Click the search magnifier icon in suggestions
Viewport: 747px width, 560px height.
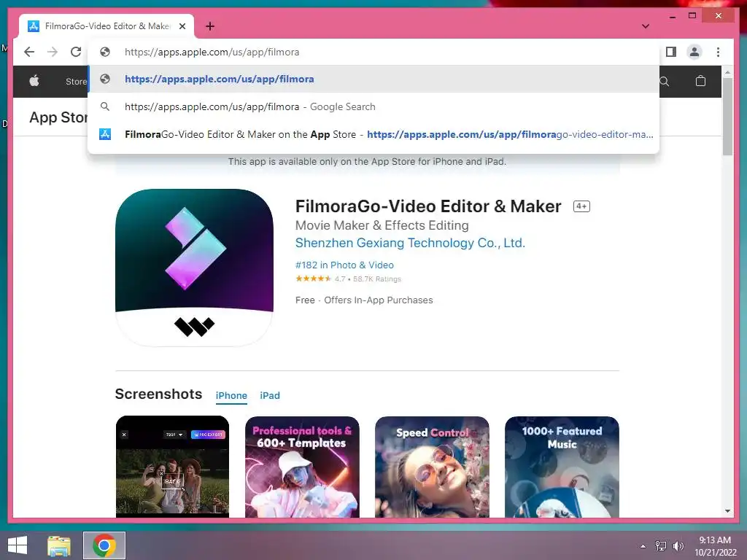(105, 106)
